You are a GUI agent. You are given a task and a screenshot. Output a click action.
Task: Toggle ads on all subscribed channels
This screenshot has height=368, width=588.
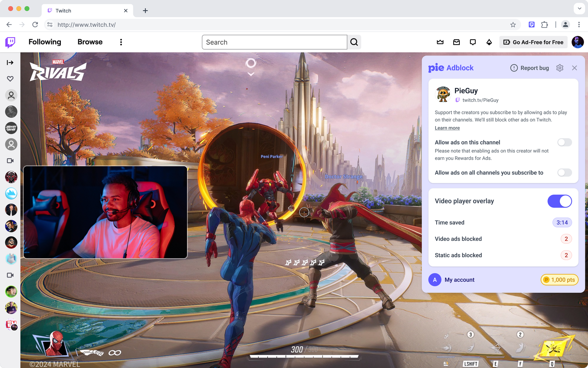coord(564,173)
